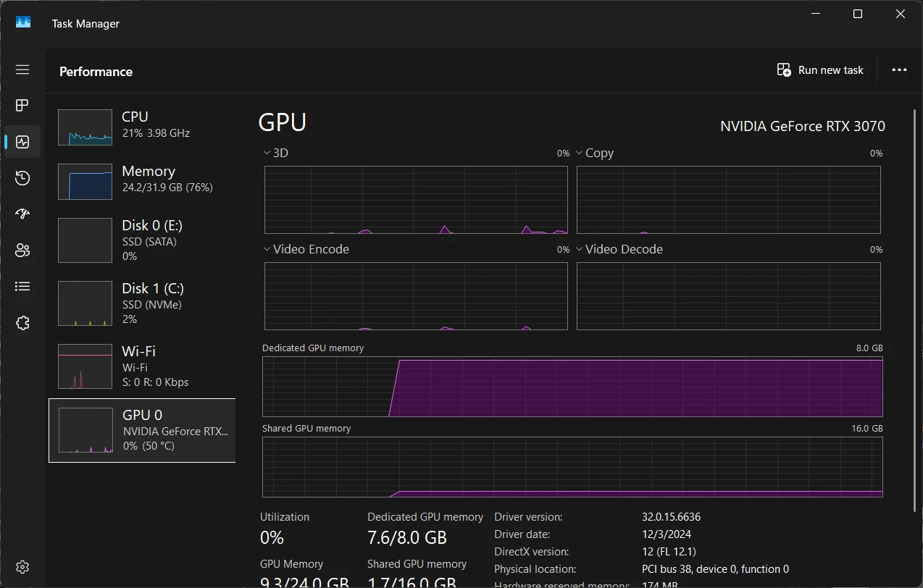This screenshot has width=923, height=588.
Task: Click the CPU mini graph thumbnail
Action: pos(85,127)
